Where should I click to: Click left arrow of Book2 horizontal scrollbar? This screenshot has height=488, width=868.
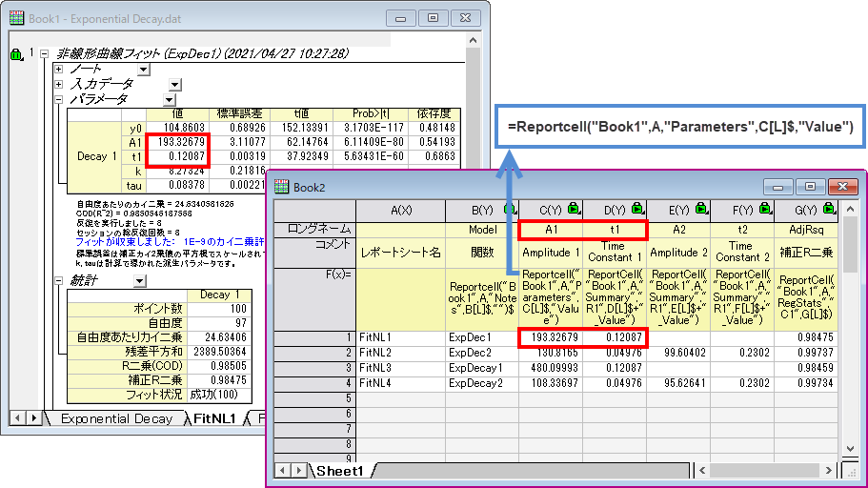702,471
